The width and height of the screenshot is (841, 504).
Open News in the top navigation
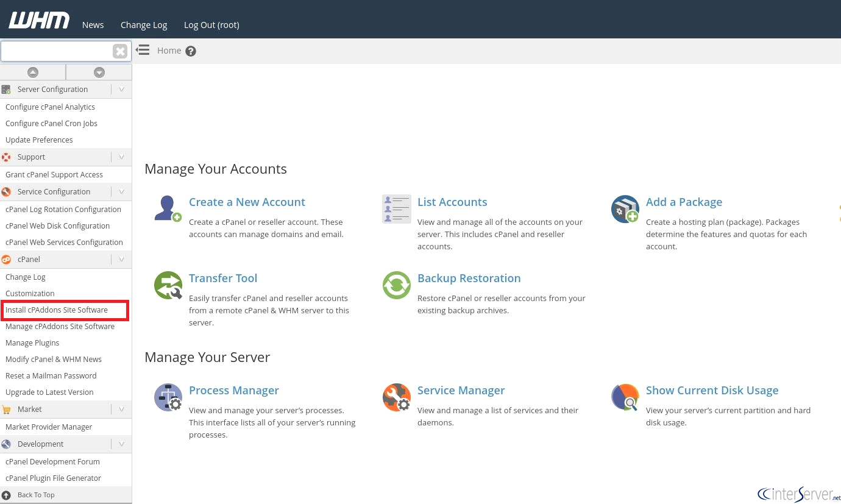(93, 25)
